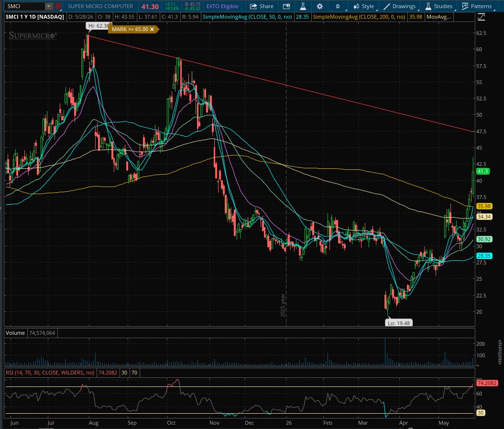504x429 pixels.
Task: Click the 2025 year vertical marker
Action: (x=283, y=305)
